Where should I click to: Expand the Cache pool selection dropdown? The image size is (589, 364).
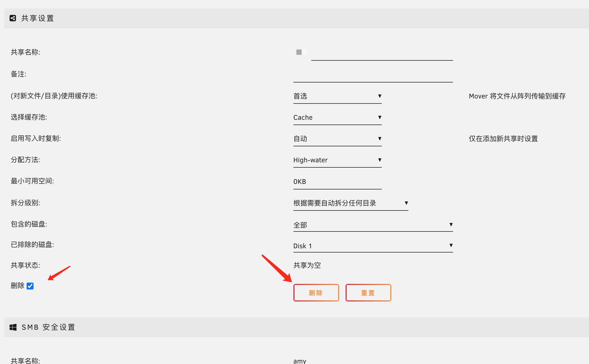point(337,117)
